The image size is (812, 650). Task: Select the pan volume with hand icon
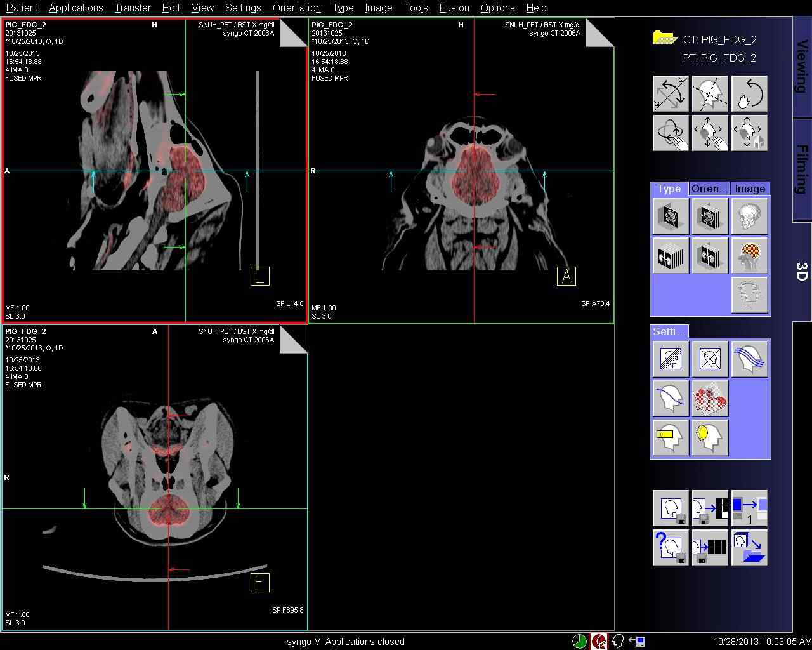pyautogui.click(x=710, y=133)
